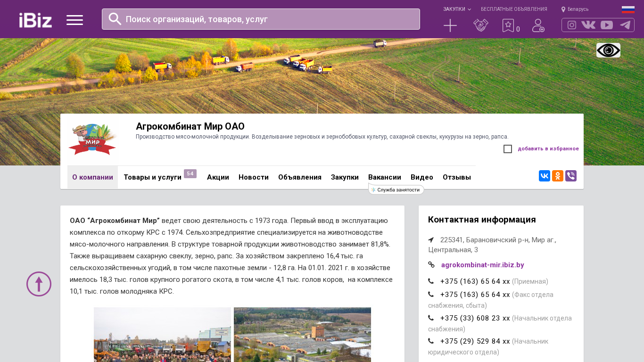Screen dimensions: 644x362
Task: Click the search magnifier icon
Action: (x=115, y=19)
